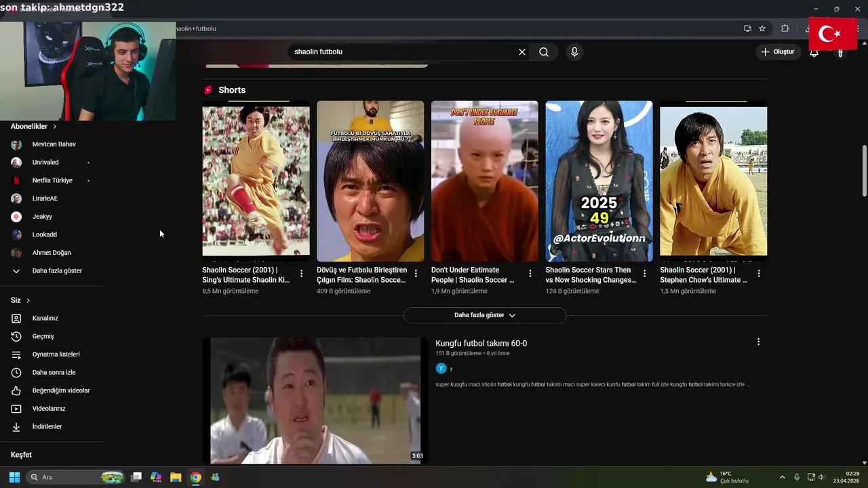
Task: Start voice search with the microphone icon
Action: 574,52
